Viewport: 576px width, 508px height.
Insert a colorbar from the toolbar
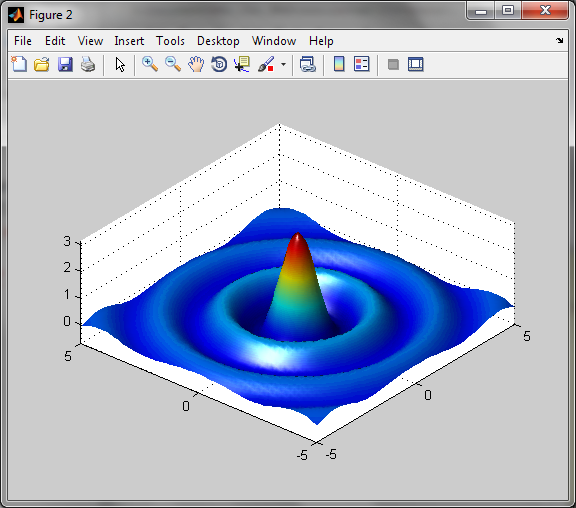click(x=339, y=64)
